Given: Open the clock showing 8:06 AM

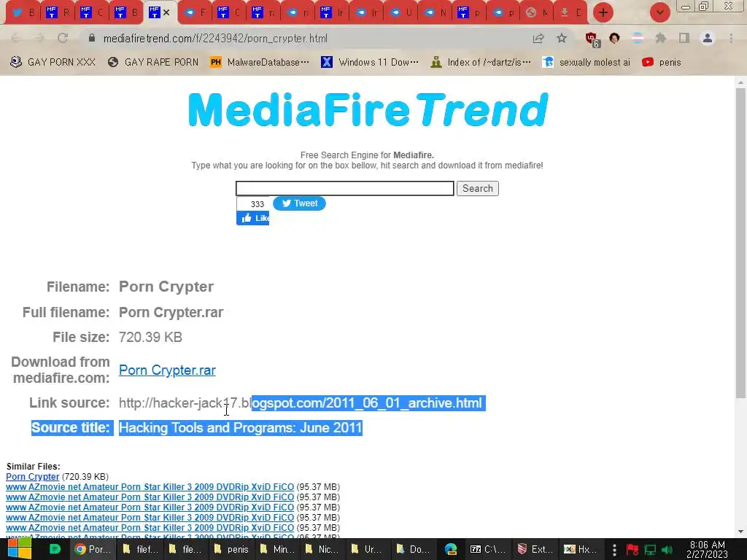Looking at the screenshot, I should (707, 550).
